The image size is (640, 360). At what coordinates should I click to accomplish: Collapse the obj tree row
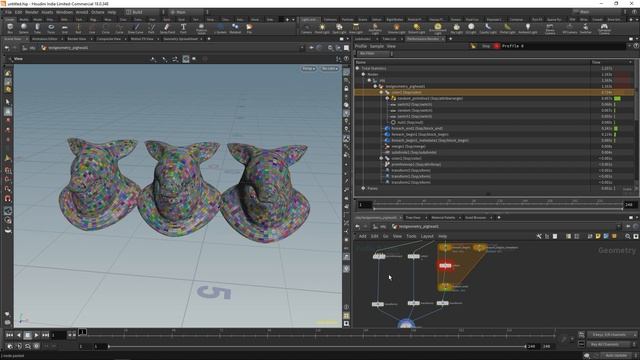tap(369, 80)
